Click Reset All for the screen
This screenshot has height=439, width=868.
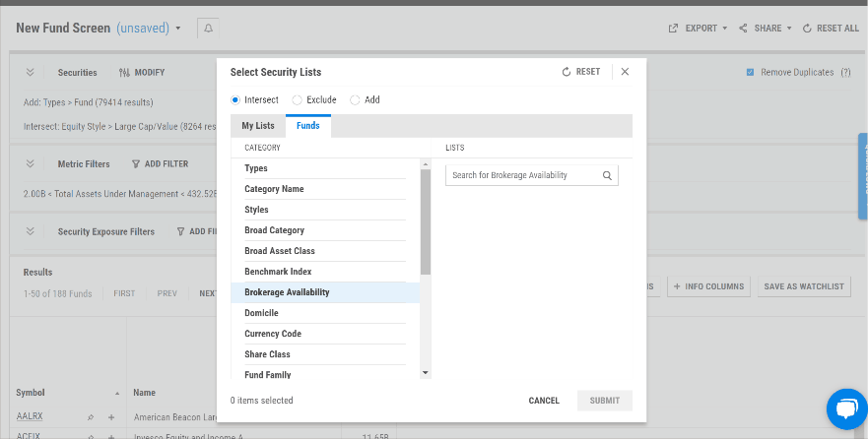click(831, 29)
